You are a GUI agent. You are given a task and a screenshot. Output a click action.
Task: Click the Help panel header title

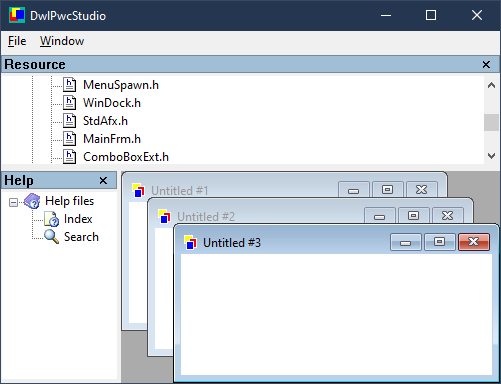19,180
